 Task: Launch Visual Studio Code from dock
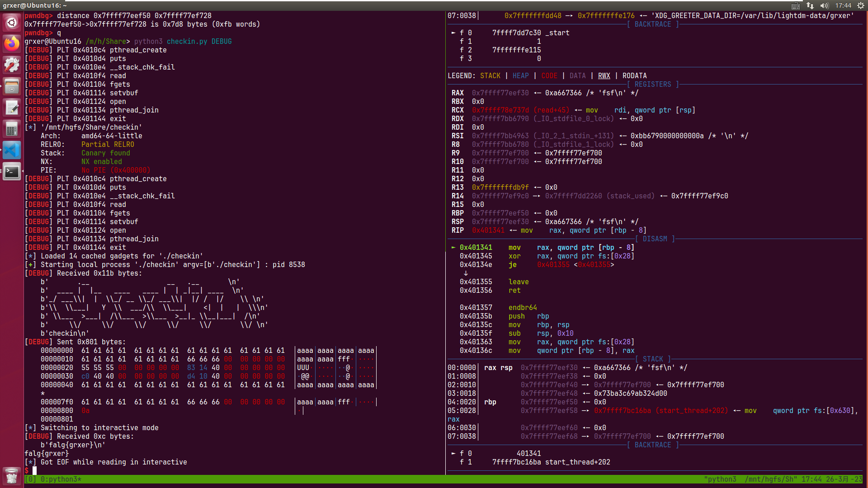point(12,150)
